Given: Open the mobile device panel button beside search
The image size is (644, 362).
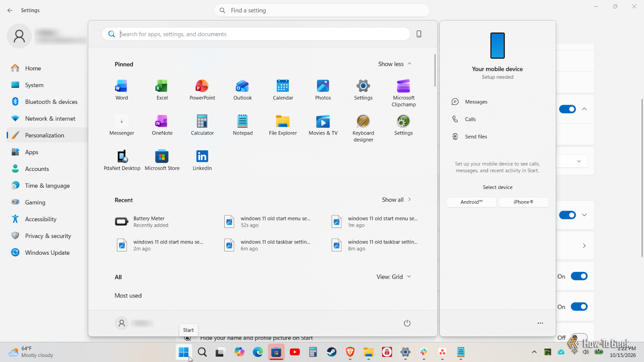Looking at the screenshot, I should [x=419, y=34].
